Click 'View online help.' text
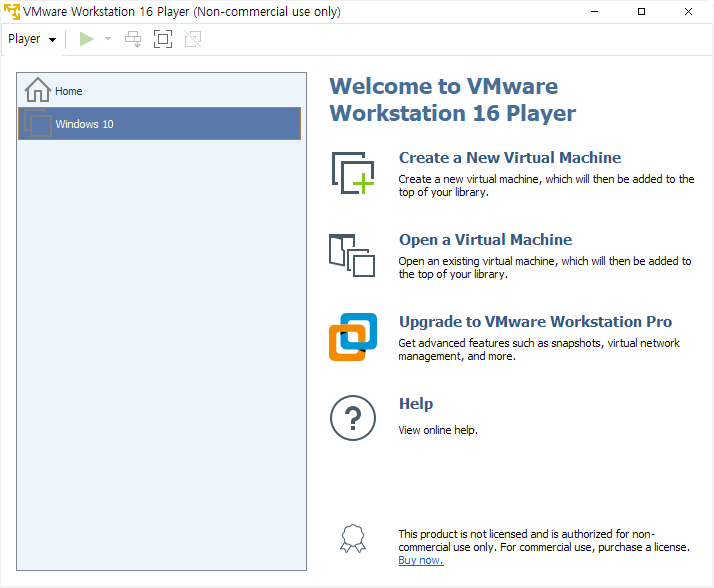The height and width of the screenshot is (588, 714). coord(438,430)
